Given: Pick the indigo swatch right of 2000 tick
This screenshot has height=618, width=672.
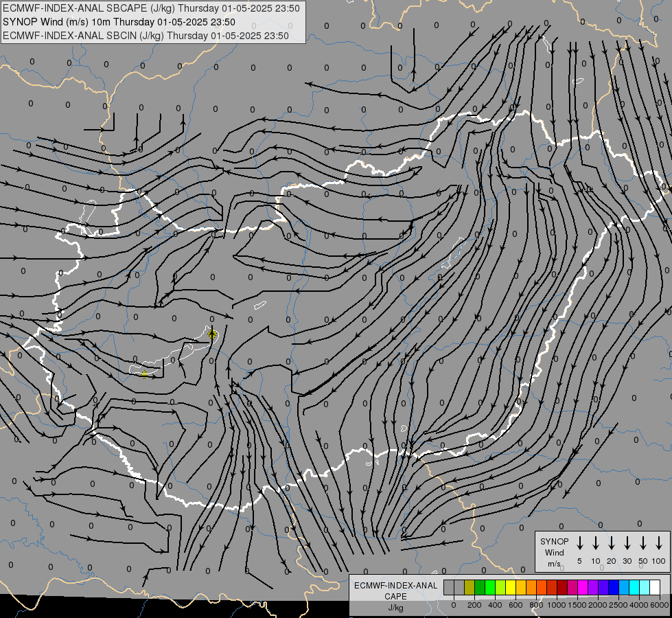Looking at the screenshot, I should [x=603, y=587].
